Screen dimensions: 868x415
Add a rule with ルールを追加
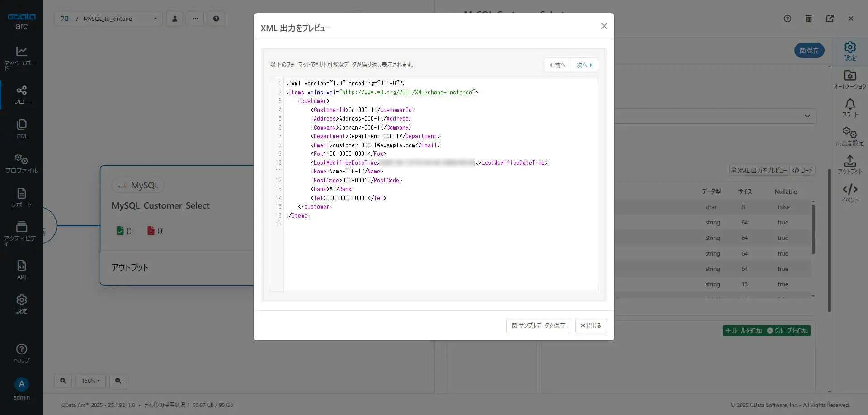point(744,331)
